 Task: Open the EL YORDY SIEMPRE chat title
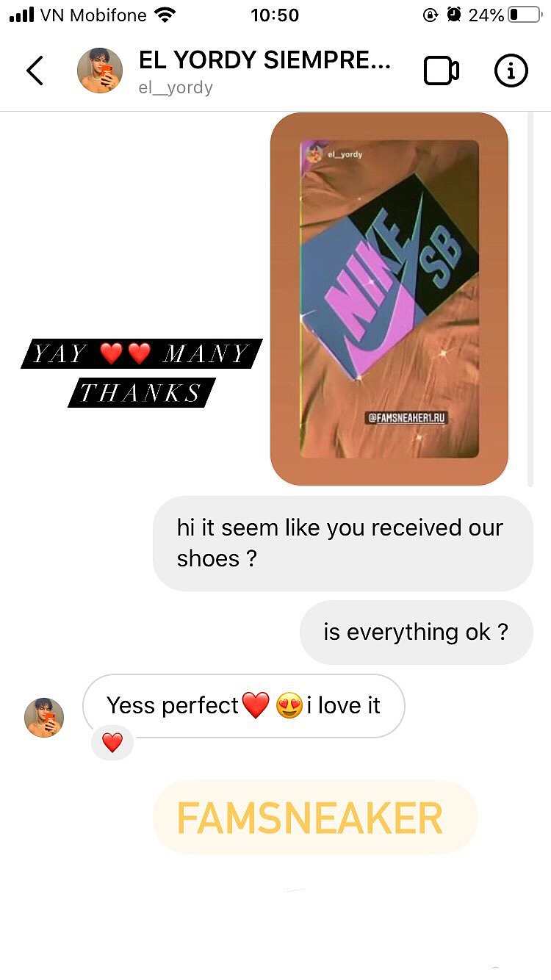coord(264,60)
